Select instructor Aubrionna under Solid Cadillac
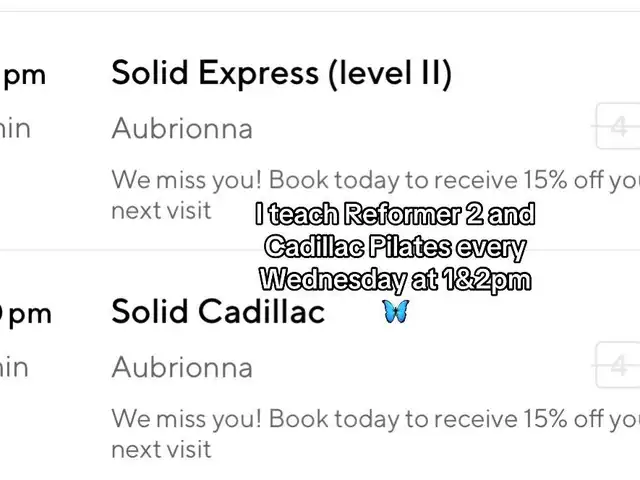This screenshot has width=640, height=480. coord(182,367)
